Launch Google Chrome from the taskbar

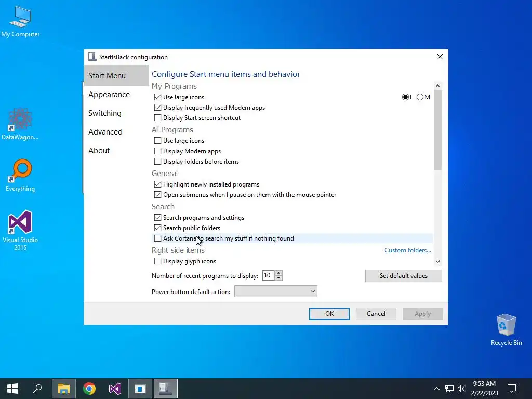pyautogui.click(x=89, y=389)
